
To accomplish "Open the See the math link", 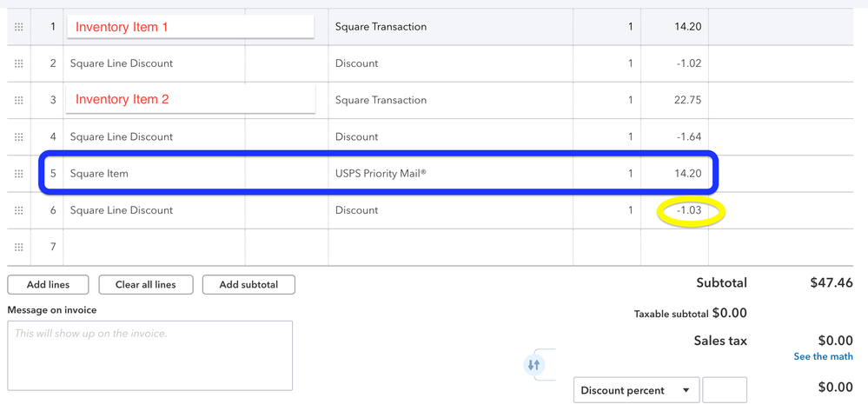I will click(823, 356).
